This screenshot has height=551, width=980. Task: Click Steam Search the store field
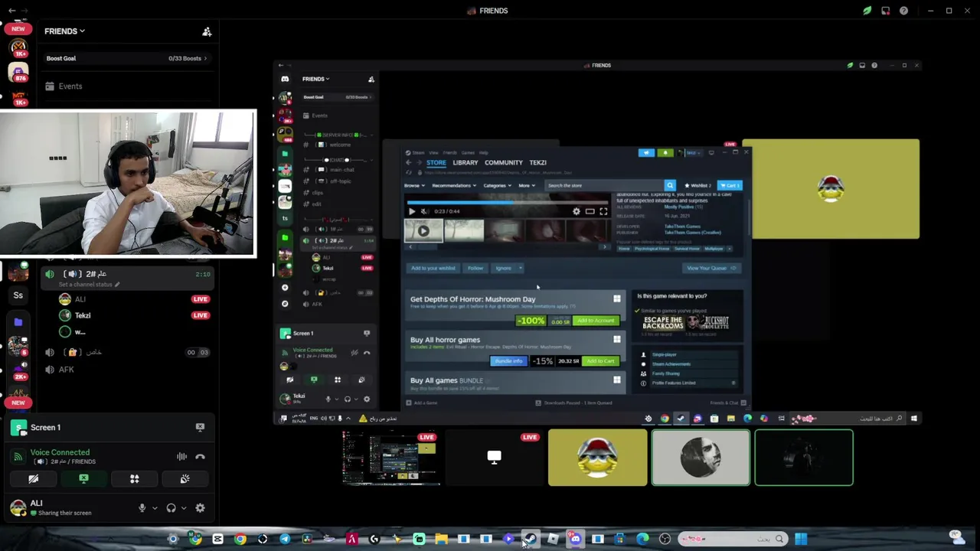(x=603, y=185)
